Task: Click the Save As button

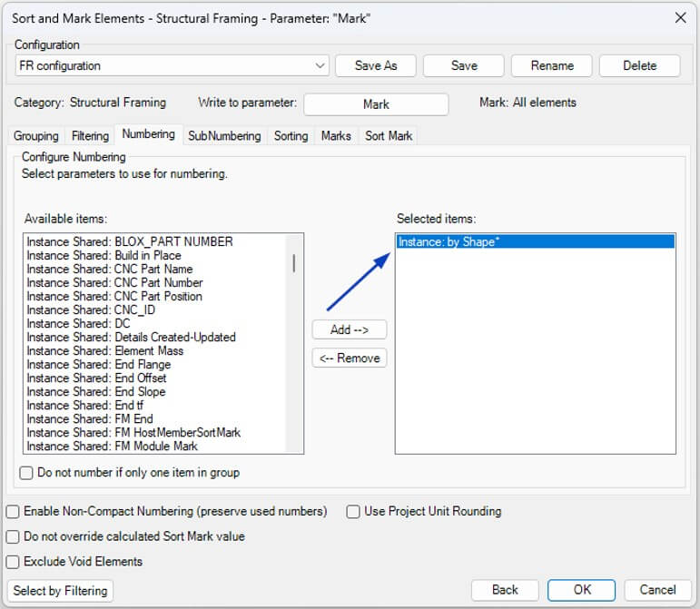Action: coord(376,65)
